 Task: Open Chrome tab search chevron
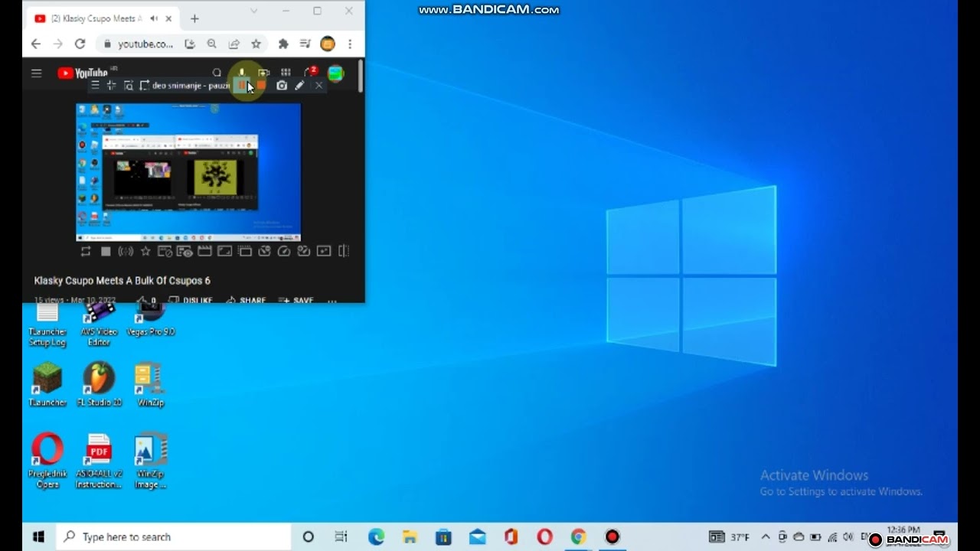[254, 11]
